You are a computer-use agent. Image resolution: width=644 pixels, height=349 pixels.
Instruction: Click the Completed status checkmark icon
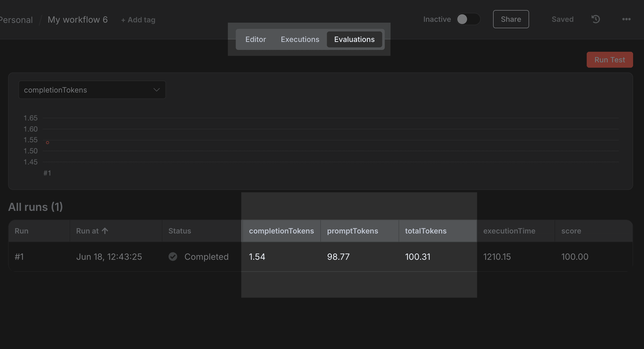click(173, 256)
